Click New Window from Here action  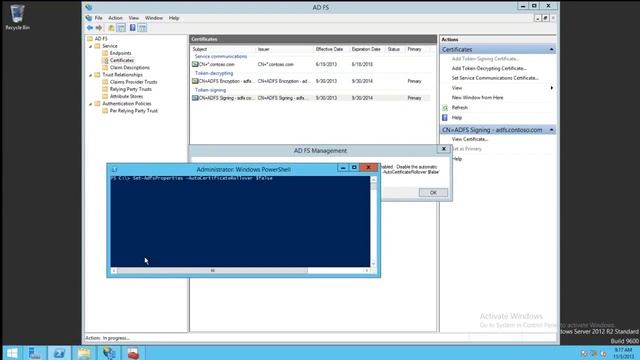[x=478, y=98]
